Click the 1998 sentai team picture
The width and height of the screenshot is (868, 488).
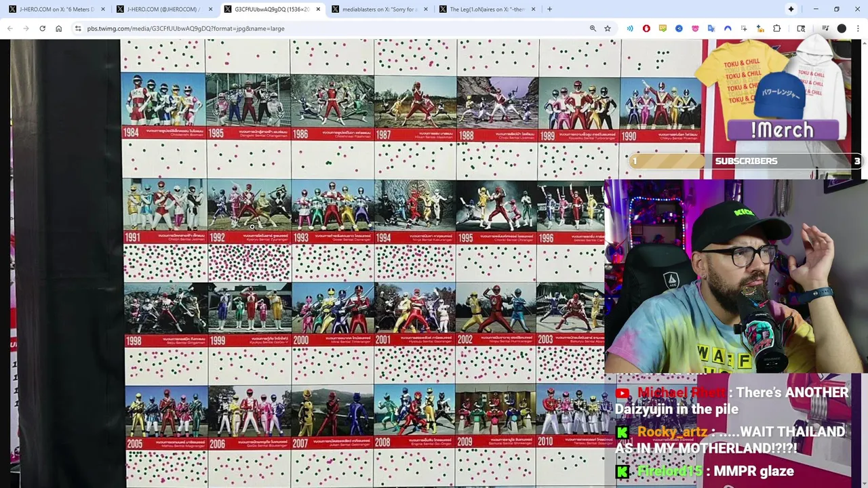166,308
